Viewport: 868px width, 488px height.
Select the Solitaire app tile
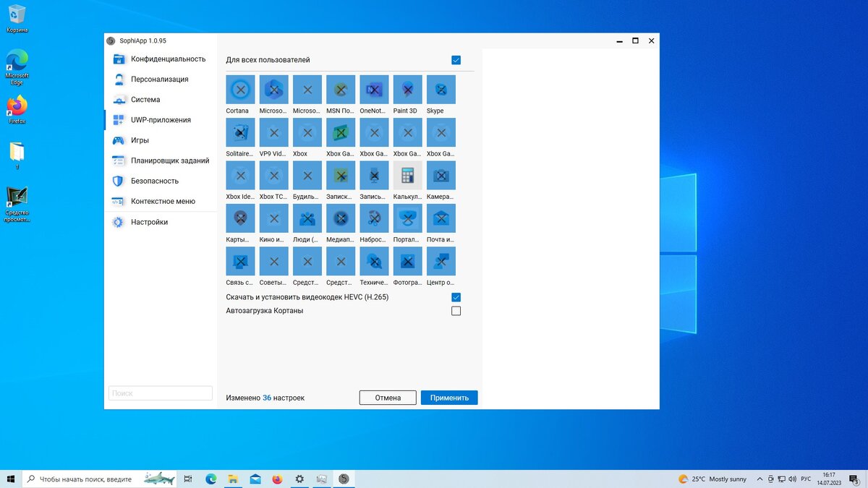241,132
